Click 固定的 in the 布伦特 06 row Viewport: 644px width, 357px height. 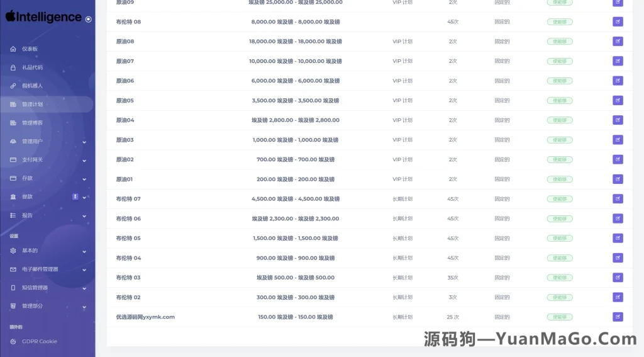pos(502,218)
